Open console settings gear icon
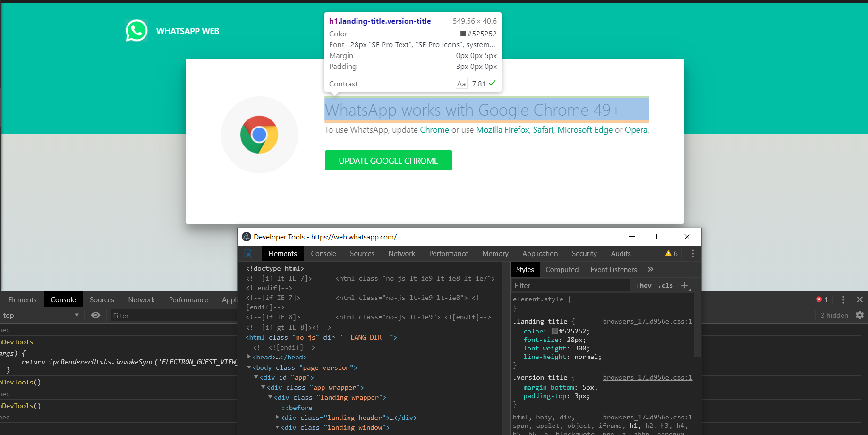The image size is (868, 435). pyautogui.click(x=859, y=315)
